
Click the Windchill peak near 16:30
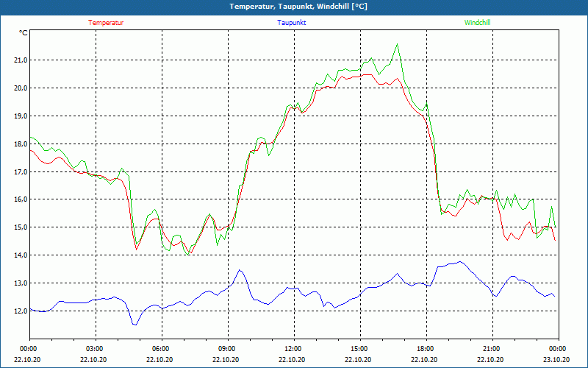click(x=397, y=44)
